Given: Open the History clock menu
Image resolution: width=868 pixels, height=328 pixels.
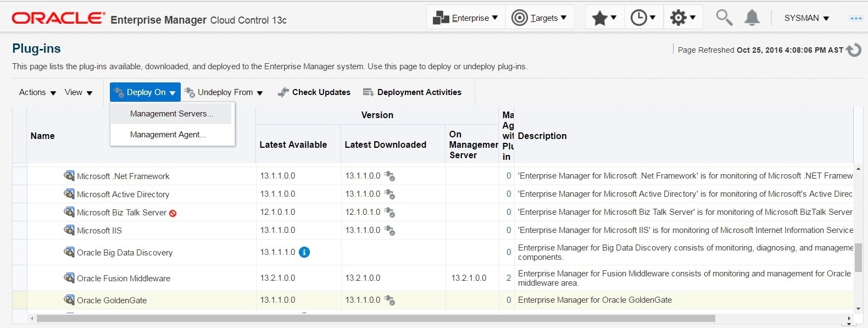Looking at the screenshot, I should point(643,18).
